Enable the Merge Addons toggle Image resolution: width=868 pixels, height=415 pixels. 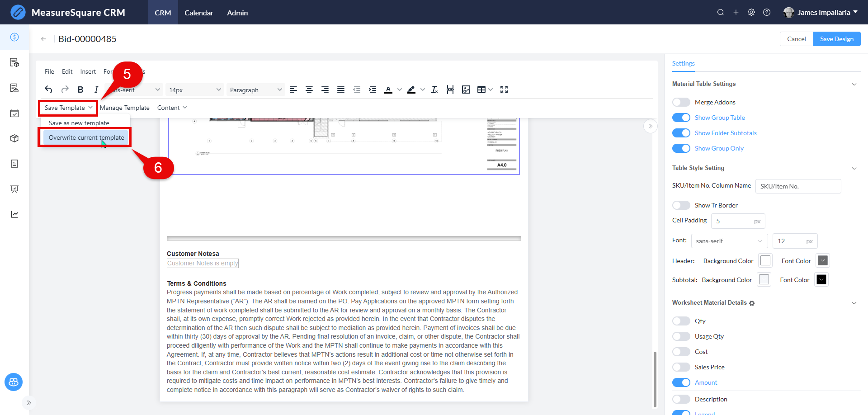click(x=681, y=102)
